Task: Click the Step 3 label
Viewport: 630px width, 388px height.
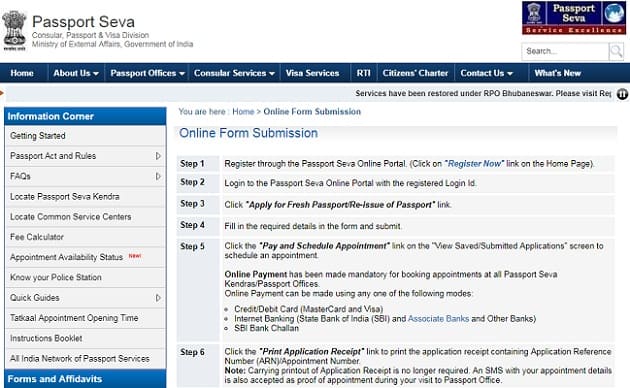Action: click(x=192, y=204)
